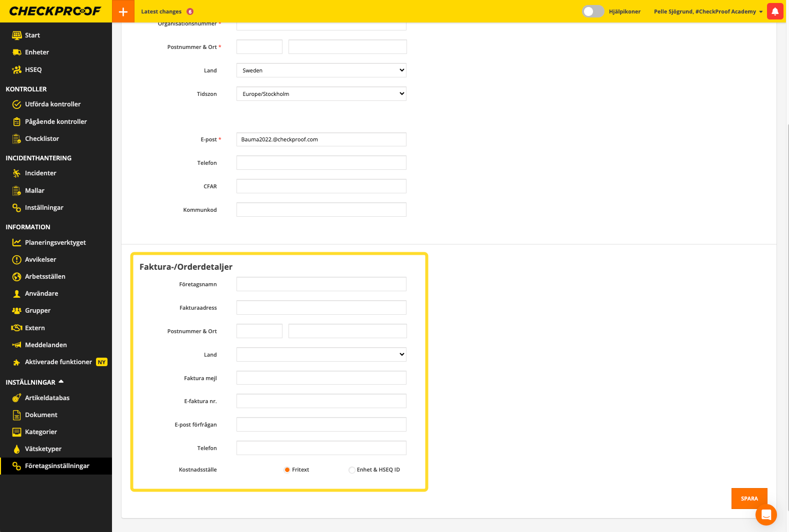789x532 pixels.
Task: Go to Utförda kontroller in sidebar
Action: click(x=52, y=104)
